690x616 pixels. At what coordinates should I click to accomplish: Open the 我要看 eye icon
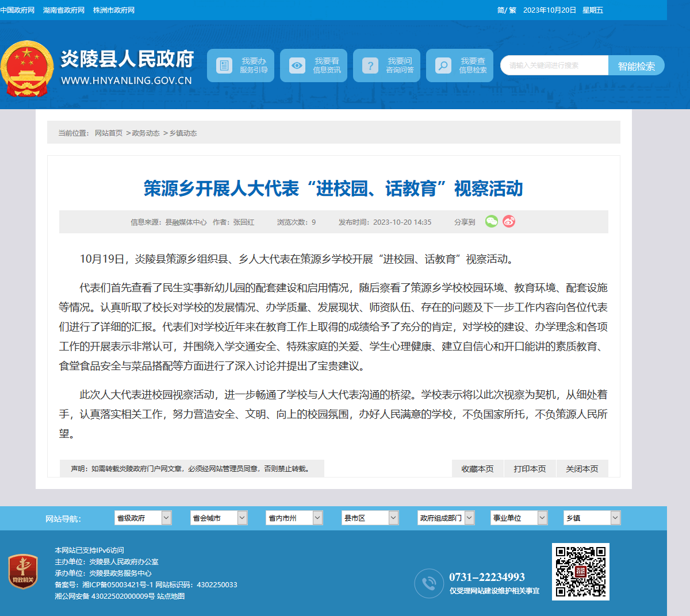click(297, 66)
